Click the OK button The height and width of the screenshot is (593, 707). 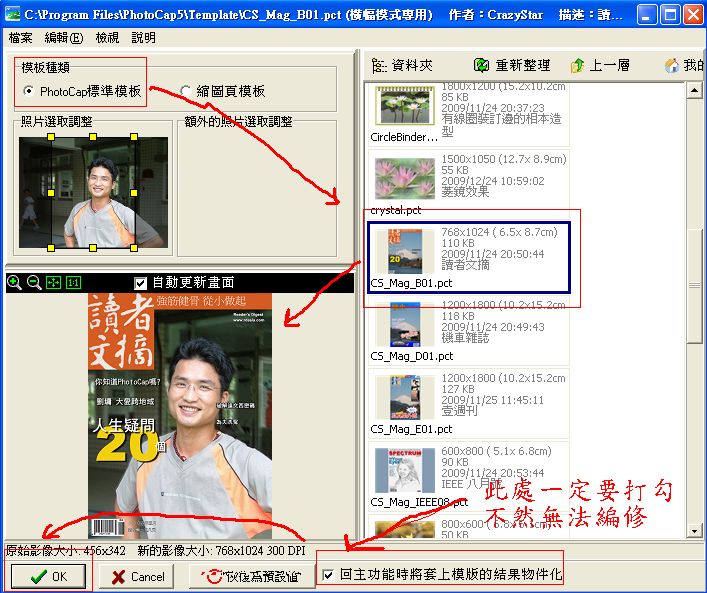click(48, 576)
